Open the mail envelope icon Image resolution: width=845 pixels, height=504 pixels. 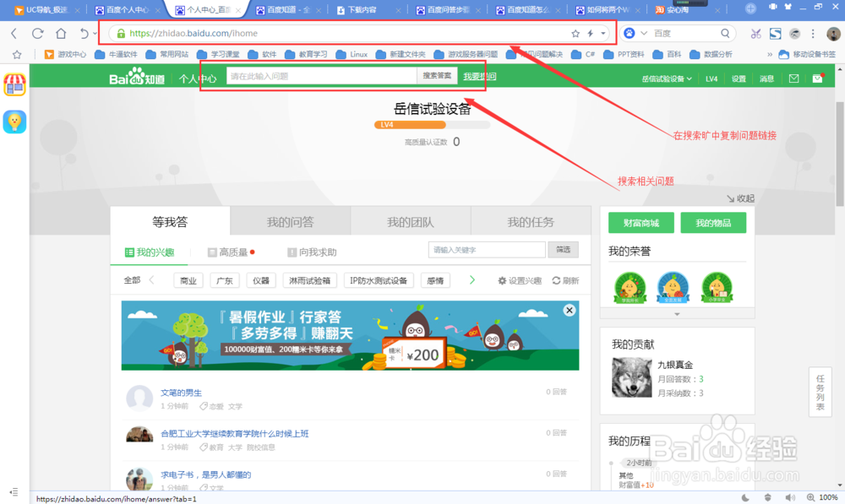(x=793, y=79)
